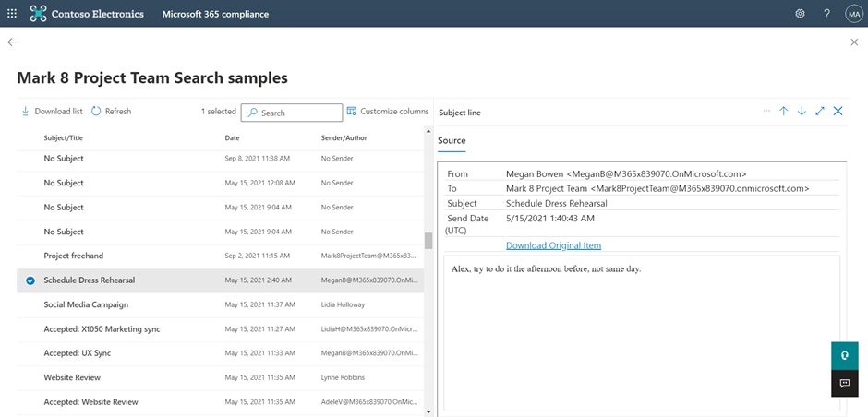Open the more options ellipsis in preview pane
The image size is (868, 417).
coord(766,111)
